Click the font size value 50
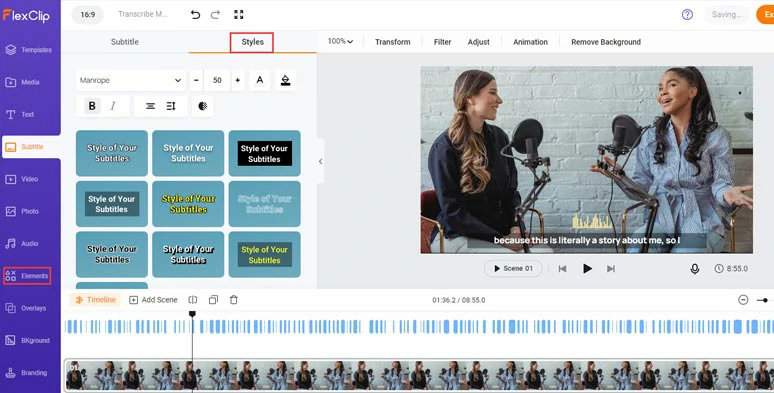 point(217,80)
